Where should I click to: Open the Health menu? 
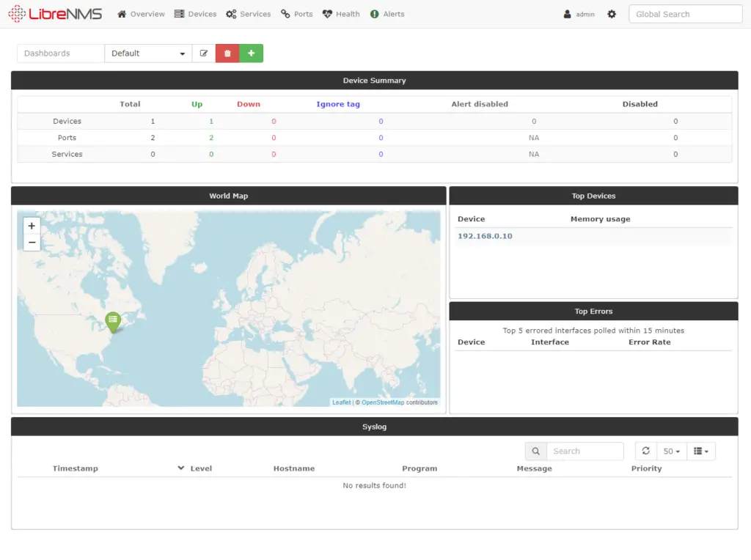[341, 14]
